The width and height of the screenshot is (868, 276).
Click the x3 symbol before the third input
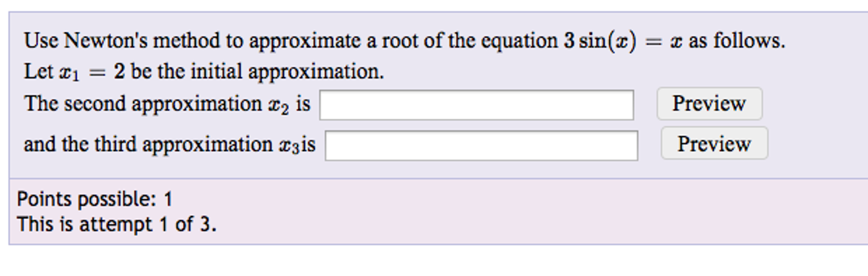(289, 146)
